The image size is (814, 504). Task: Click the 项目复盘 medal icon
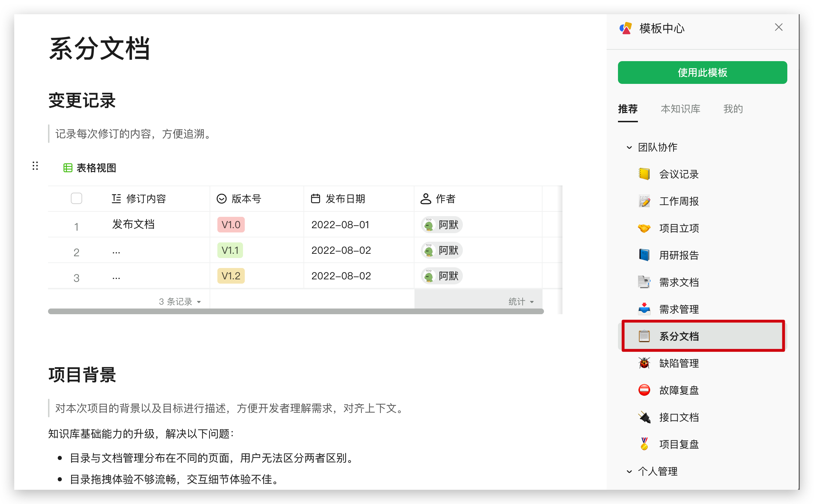point(644,444)
